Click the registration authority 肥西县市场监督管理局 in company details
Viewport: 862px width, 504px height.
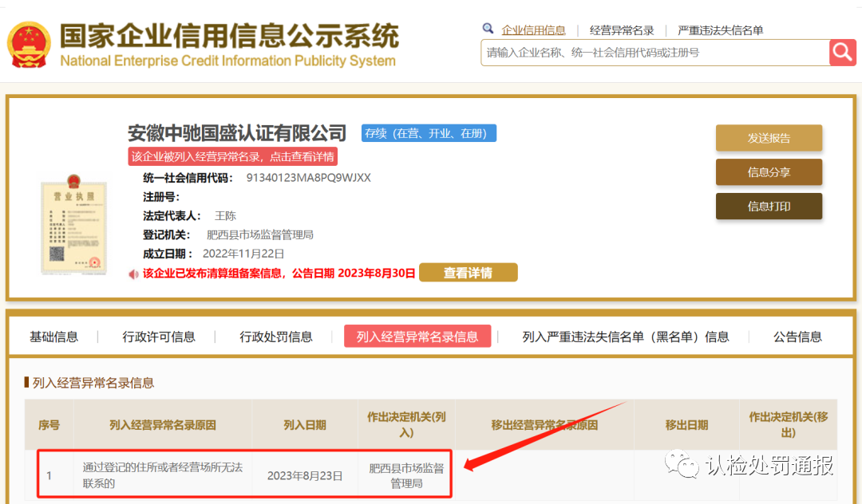click(x=259, y=235)
